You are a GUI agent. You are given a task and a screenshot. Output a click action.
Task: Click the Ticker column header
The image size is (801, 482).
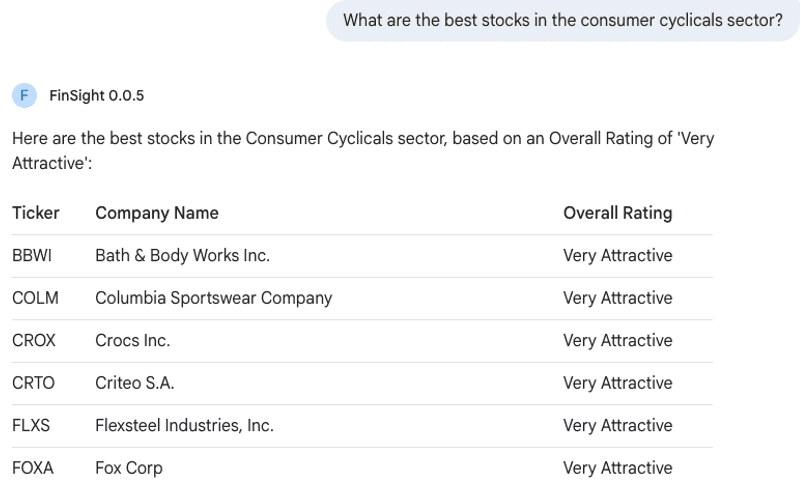36,213
